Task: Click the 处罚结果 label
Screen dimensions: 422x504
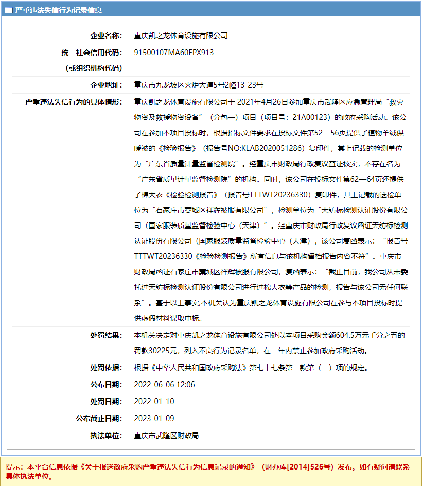Action: (106, 335)
